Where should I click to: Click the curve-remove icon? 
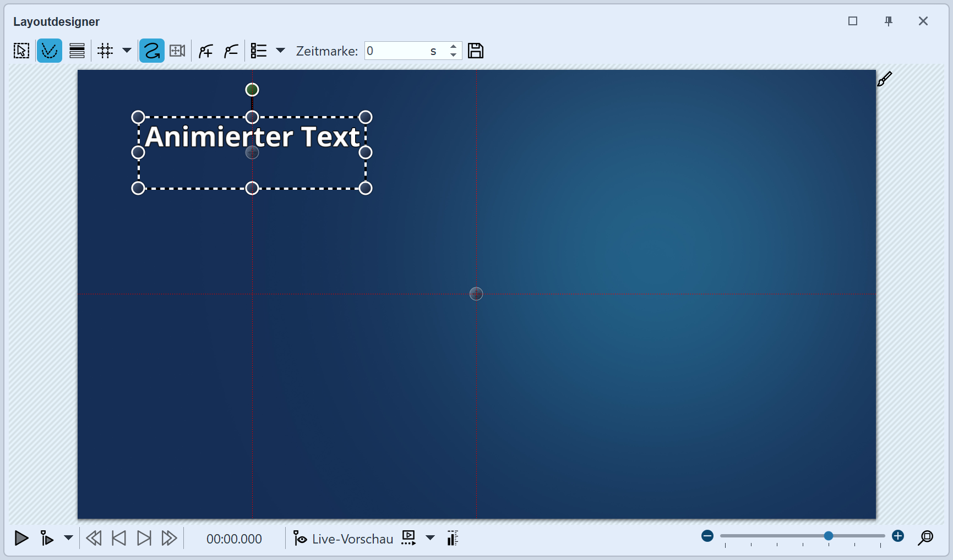click(x=231, y=50)
